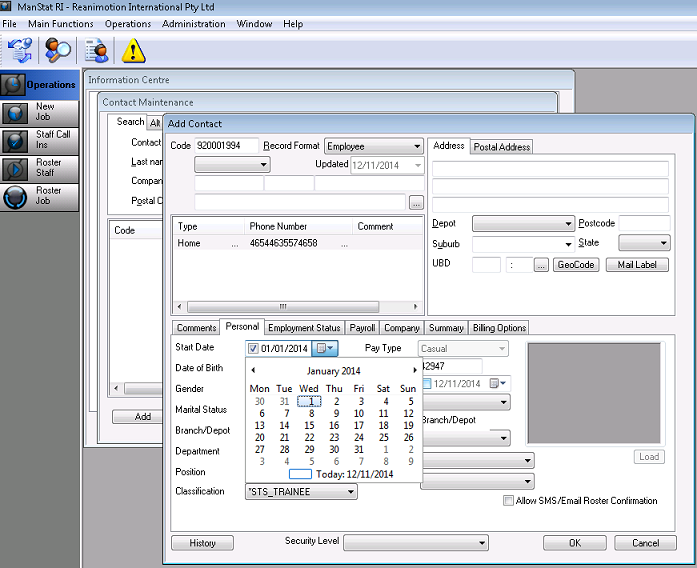This screenshot has height=568, width=697.
Task: Open Roster Job from the sidebar
Action: [40, 196]
